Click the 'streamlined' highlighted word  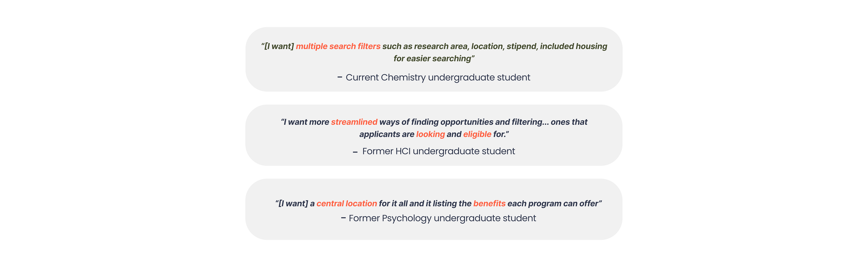pos(354,122)
